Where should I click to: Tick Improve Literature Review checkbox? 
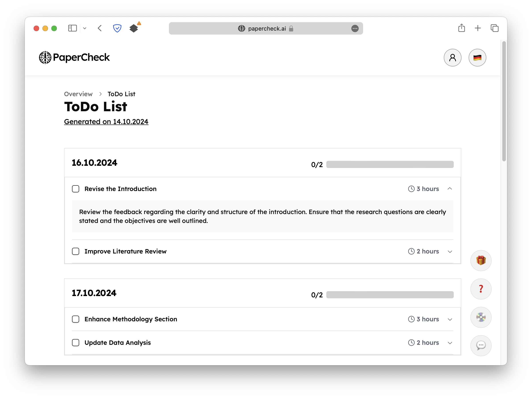76,251
